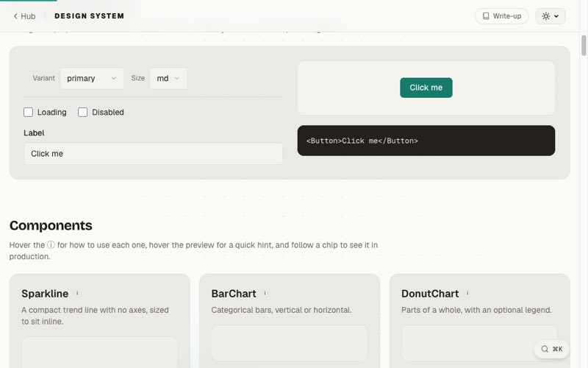Click the BarChart card heading
Viewport: 588px width, 368px height.
click(233, 294)
